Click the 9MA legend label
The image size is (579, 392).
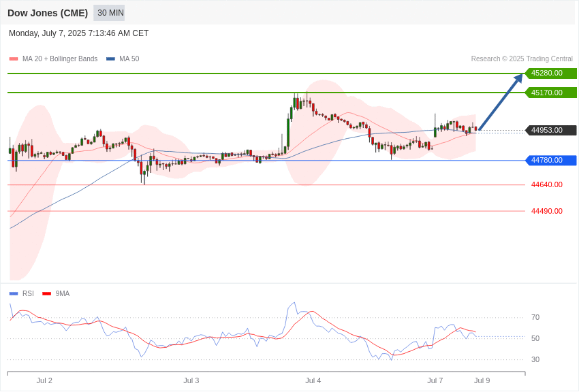tap(63, 294)
